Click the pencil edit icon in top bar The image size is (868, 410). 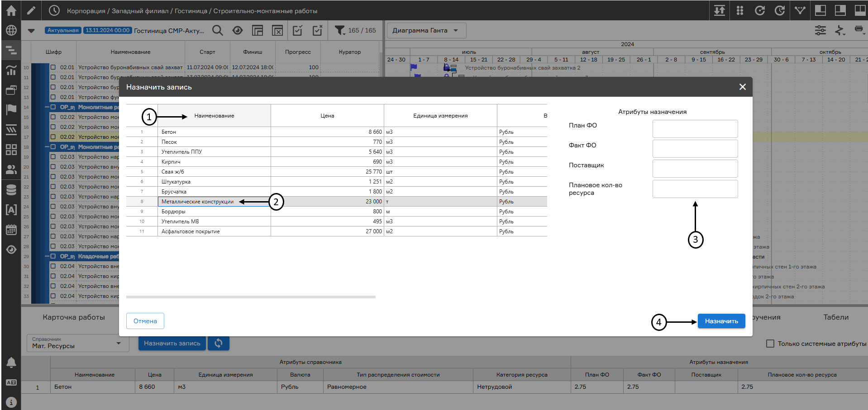coord(31,10)
